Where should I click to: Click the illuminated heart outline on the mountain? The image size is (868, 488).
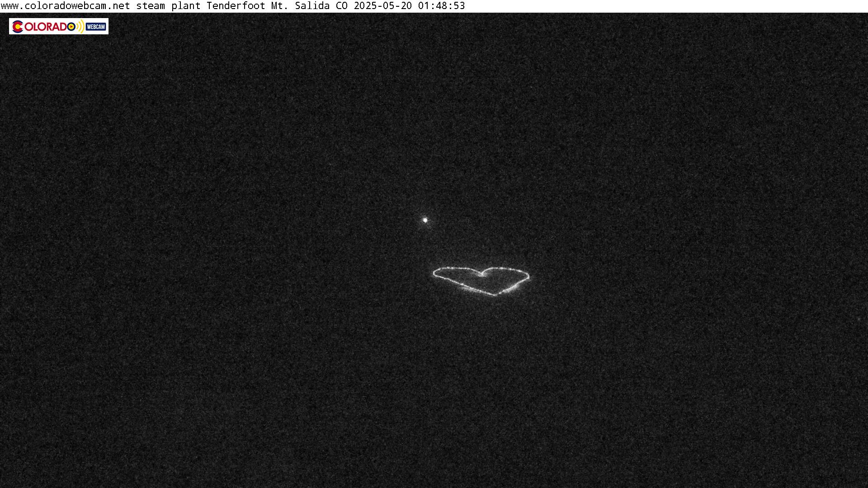[x=481, y=281]
